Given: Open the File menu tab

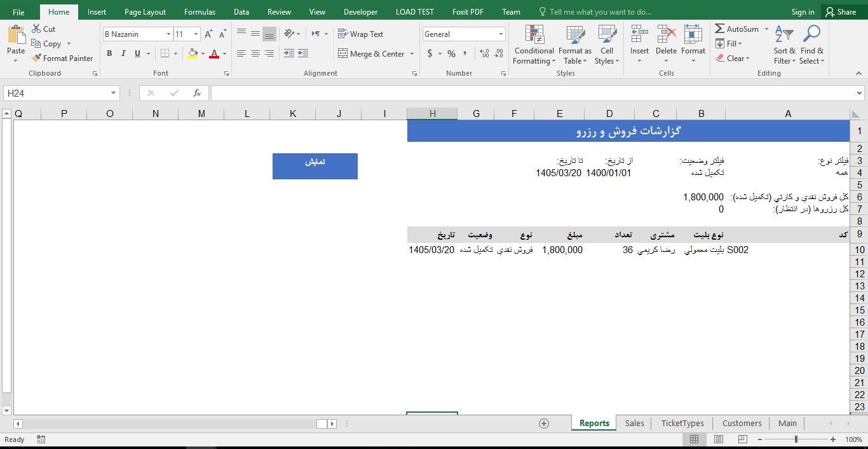Looking at the screenshot, I should pos(18,12).
